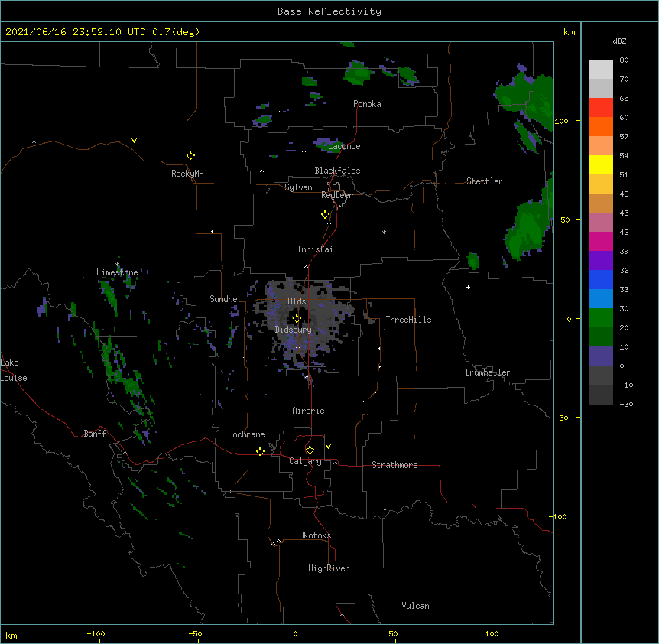Click the royal blue swatch below 36 dBZ
659x644 pixels.
pyautogui.click(x=601, y=279)
